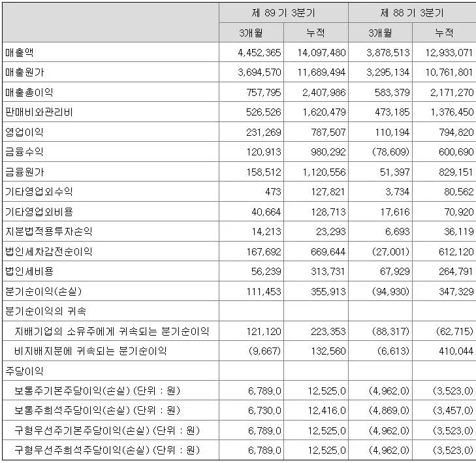476x463 pixels.
Task: Click the 비지배지분에 귀속되는 분기순이익 label
Action: pos(91,351)
